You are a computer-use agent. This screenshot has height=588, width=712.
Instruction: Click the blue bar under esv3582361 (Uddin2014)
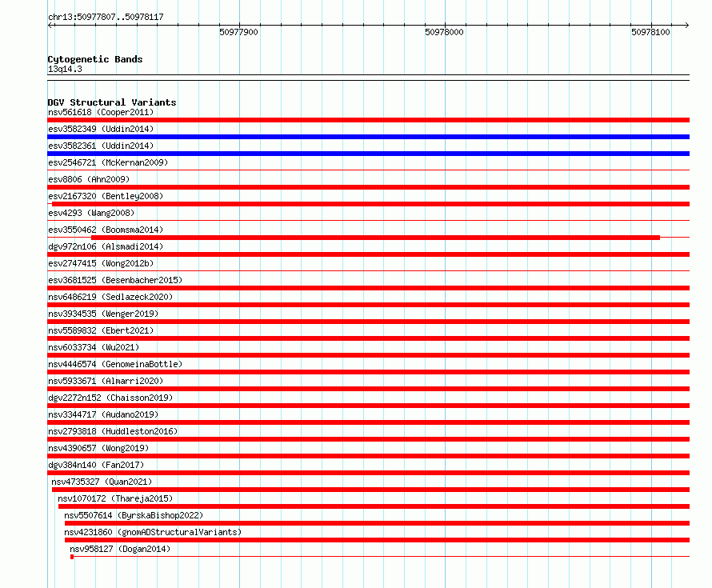point(368,154)
